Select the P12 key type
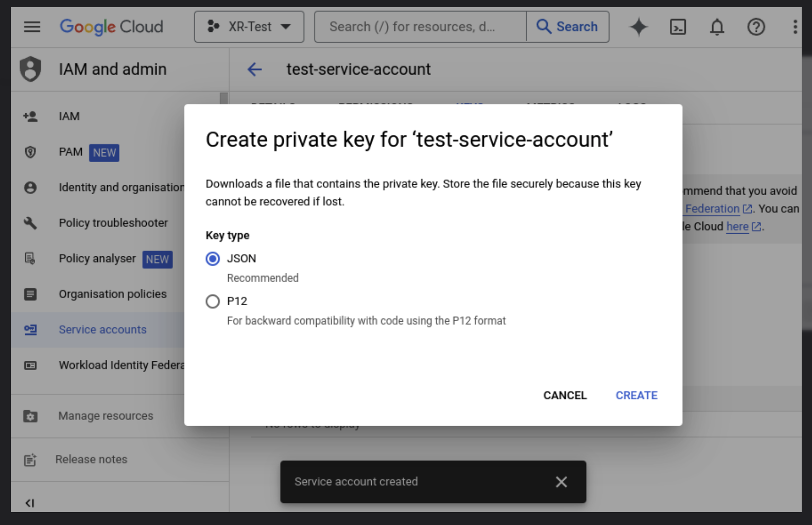Image resolution: width=812 pixels, height=525 pixels. (x=213, y=301)
